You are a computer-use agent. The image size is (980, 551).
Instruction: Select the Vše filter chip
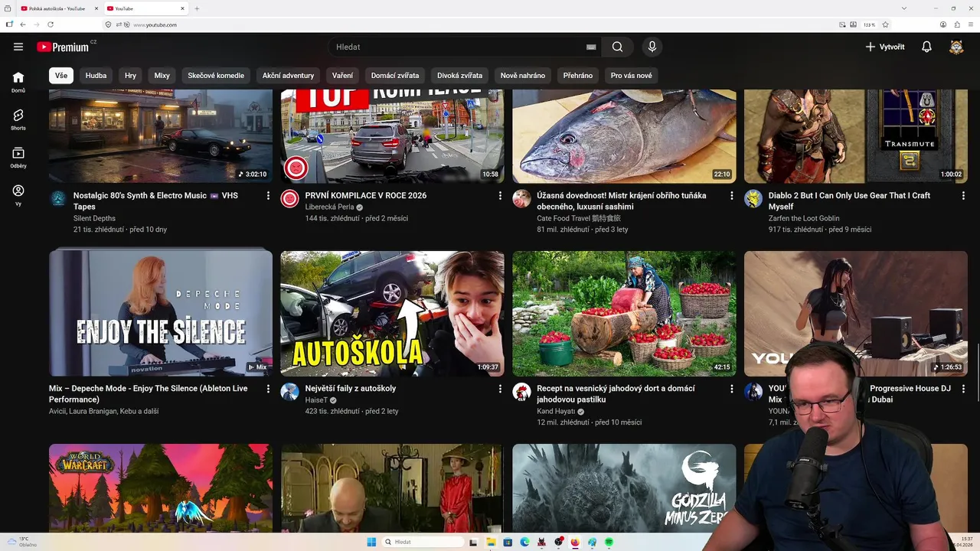click(x=61, y=76)
